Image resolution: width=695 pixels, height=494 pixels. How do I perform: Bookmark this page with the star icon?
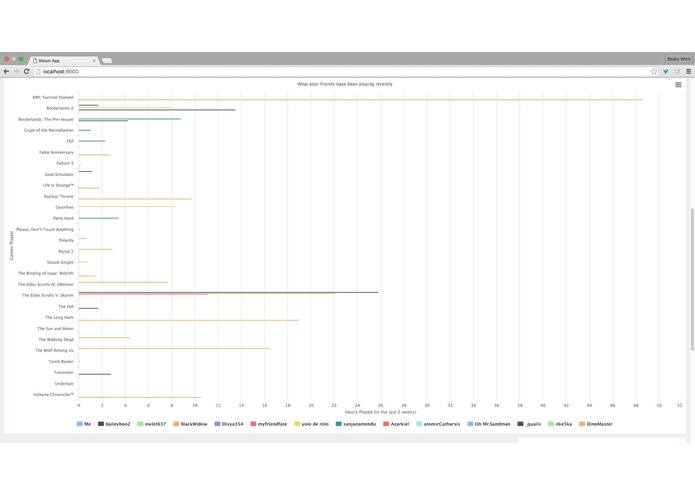pos(654,71)
